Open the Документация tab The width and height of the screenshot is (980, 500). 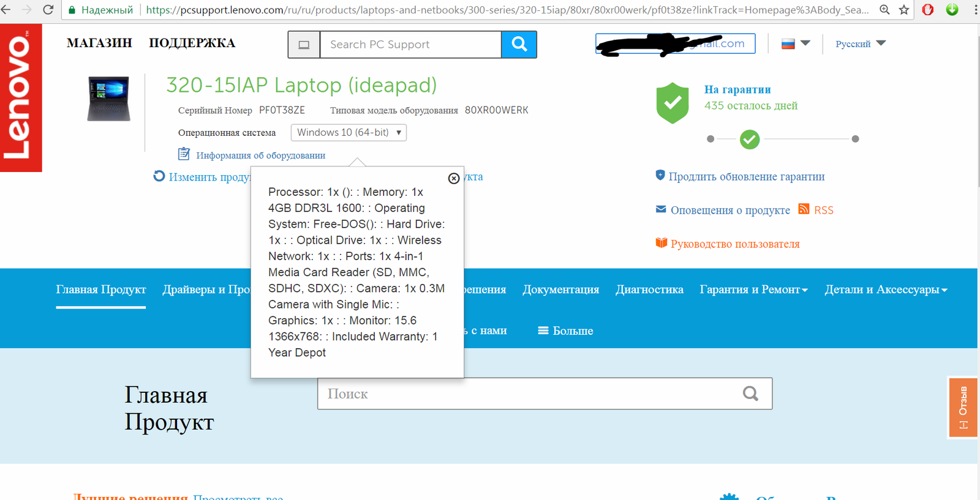(x=560, y=289)
